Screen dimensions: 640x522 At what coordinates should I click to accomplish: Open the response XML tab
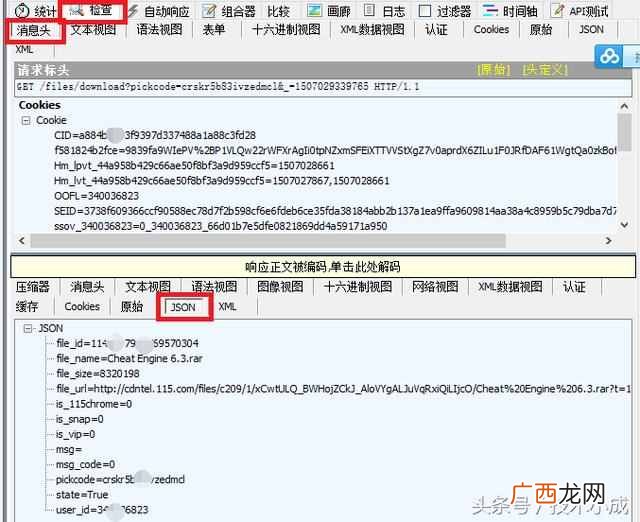tap(227, 307)
